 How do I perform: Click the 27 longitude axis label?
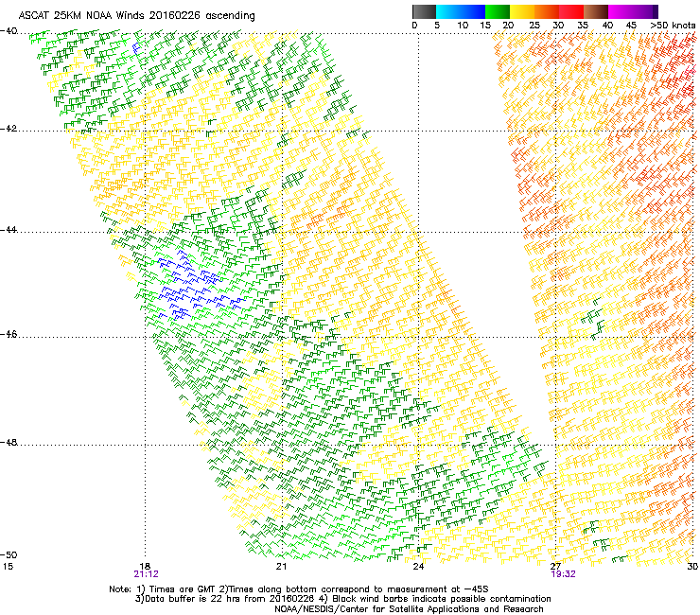point(556,567)
